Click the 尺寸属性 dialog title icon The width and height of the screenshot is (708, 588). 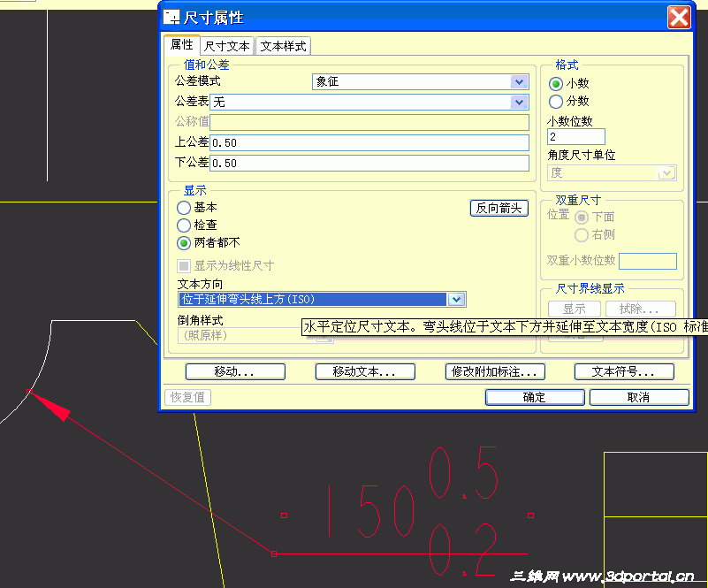click(171, 18)
